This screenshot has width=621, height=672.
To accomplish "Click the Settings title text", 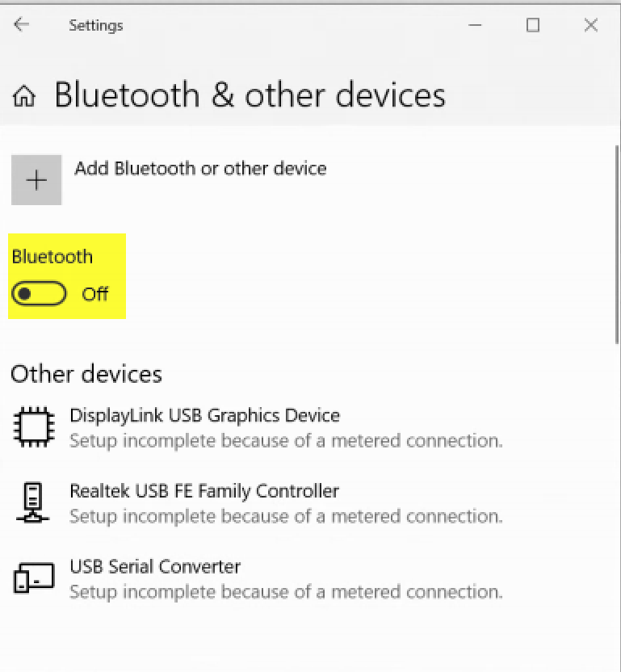I will click(96, 26).
